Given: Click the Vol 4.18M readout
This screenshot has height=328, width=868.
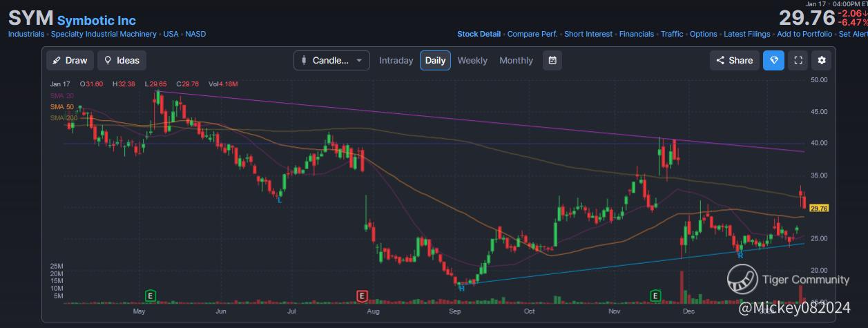Looking at the screenshot, I should (223, 84).
